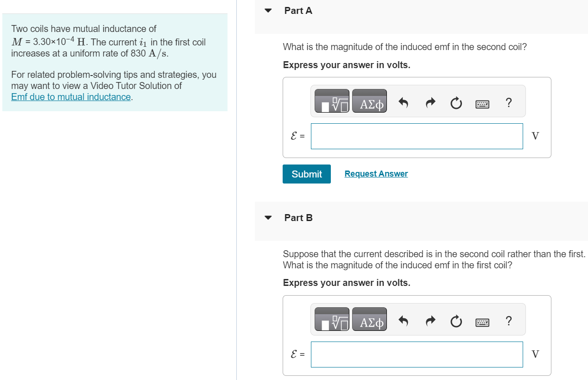Click the help question mark in Part B
The height and width of the screenshot is (380, 588).
[x=509, y=321]
